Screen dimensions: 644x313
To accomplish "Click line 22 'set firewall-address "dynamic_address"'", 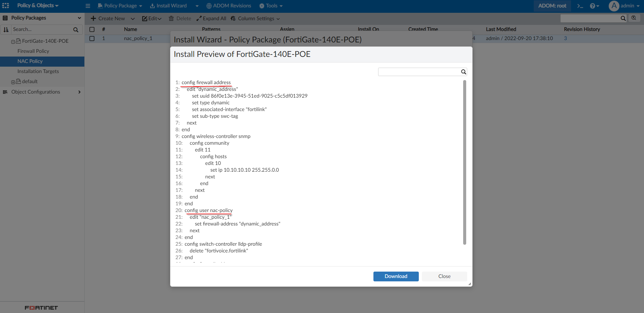I will pos(238,224).
